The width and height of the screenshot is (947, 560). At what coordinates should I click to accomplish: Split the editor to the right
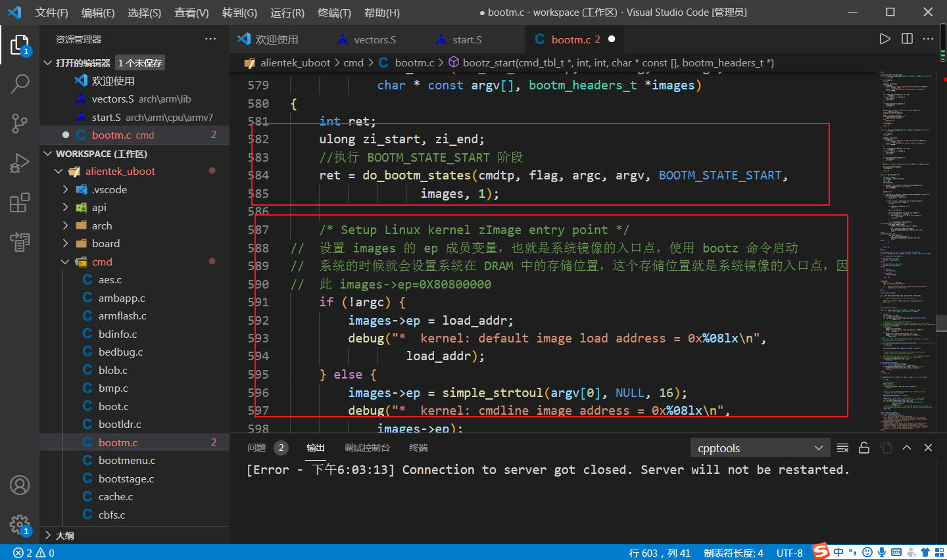pos(907,39)
